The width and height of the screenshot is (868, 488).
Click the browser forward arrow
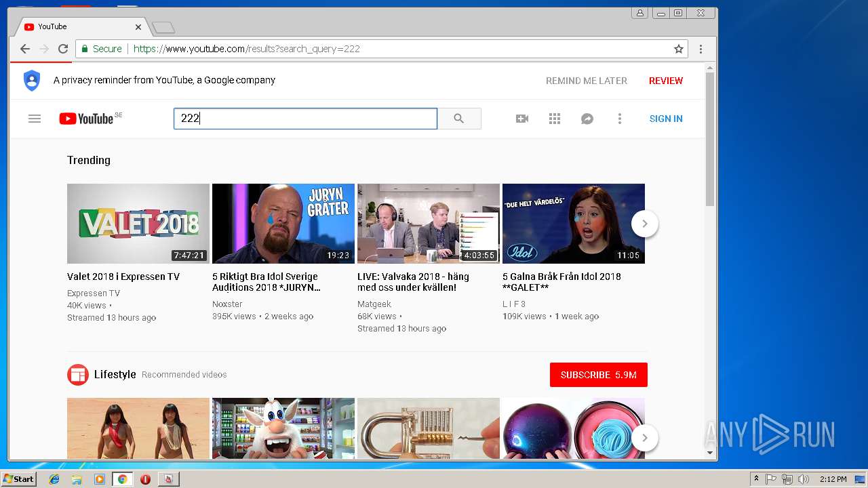point(44,49)
